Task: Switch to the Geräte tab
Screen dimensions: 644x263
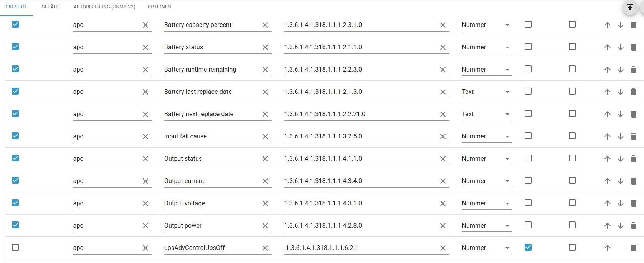Action: (50, 7)
